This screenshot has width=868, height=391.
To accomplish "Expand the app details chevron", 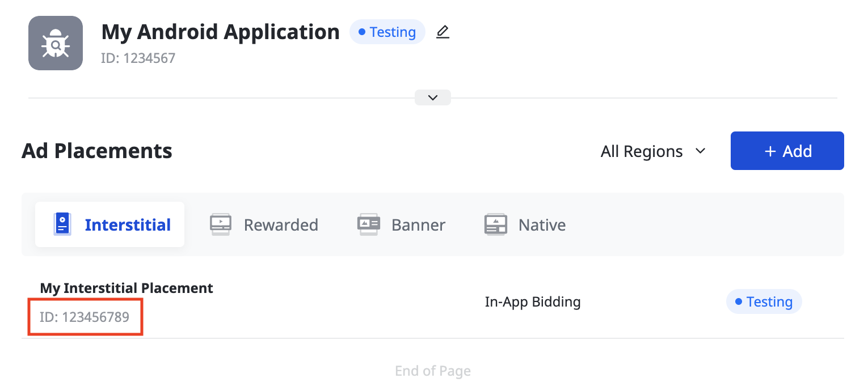I will click(x=433, y=97).
